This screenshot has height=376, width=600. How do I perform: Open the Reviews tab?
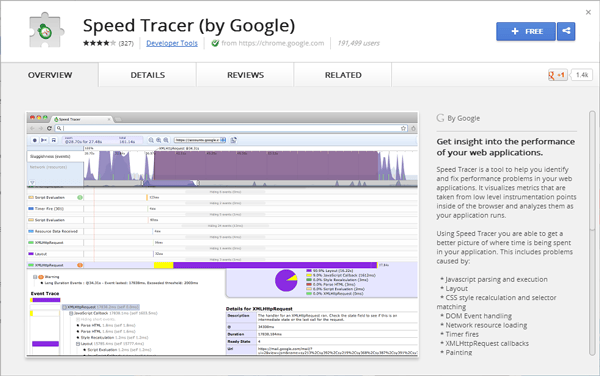[245, 75]
